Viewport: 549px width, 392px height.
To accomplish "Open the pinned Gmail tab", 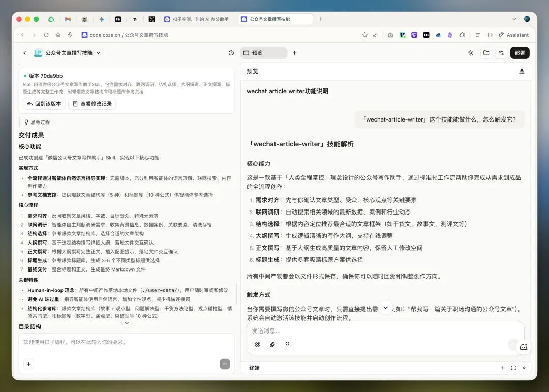I will pyautogui.click(x=68, y=19).
